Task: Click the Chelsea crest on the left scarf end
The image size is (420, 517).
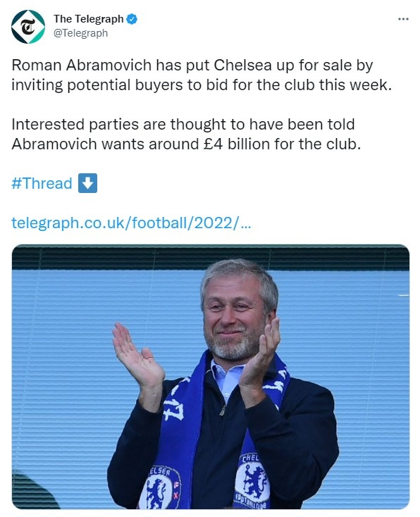Action: coord(160,489)
